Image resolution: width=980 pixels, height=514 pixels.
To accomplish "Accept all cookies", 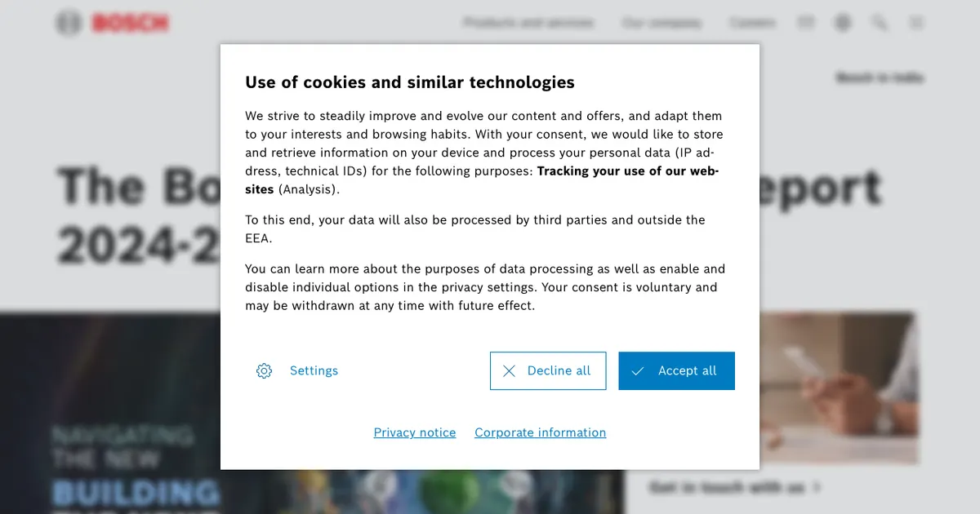I will coord(676,371).
